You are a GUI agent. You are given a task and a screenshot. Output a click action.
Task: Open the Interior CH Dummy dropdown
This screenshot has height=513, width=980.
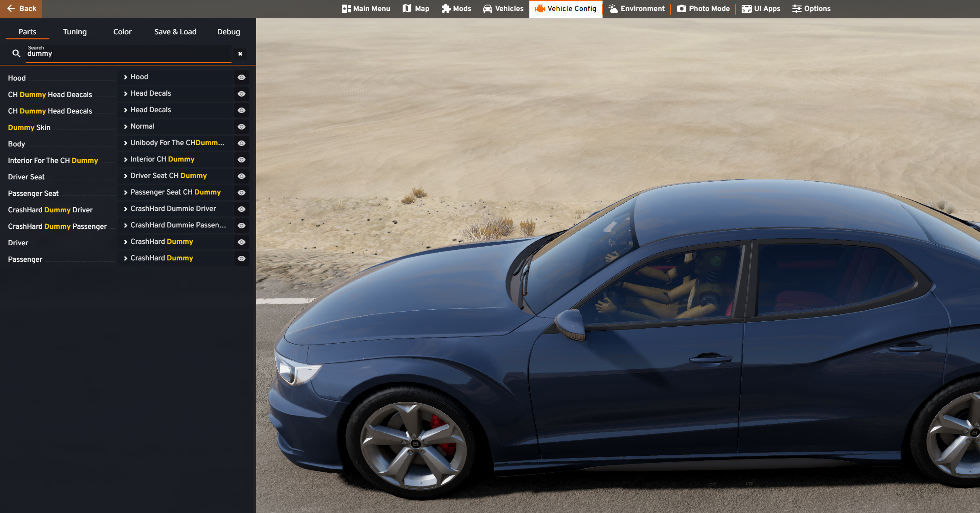[x=176, y=159]
